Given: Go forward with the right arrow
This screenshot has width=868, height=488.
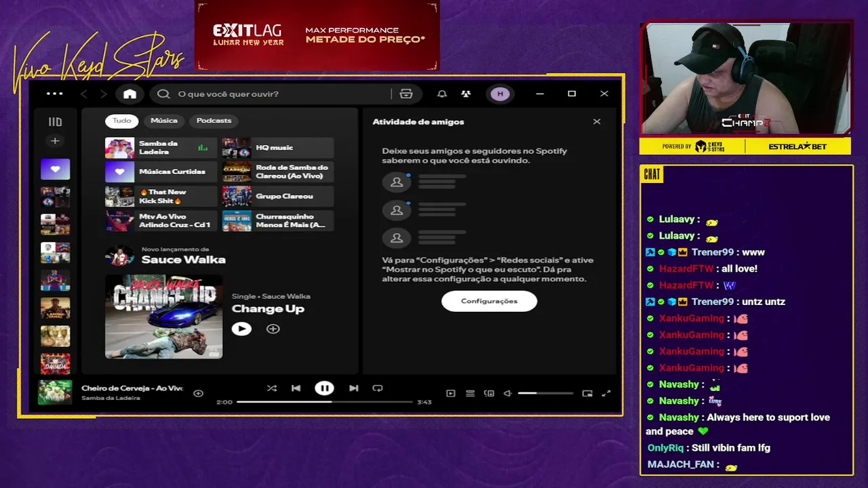Looking at the screenshot, I should click(103, 94).
